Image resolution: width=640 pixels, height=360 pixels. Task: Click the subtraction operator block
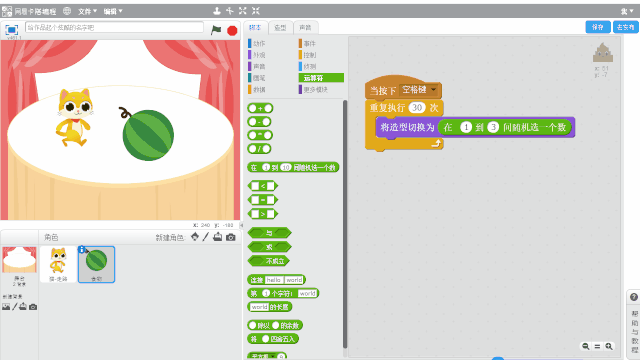(259, 122)
